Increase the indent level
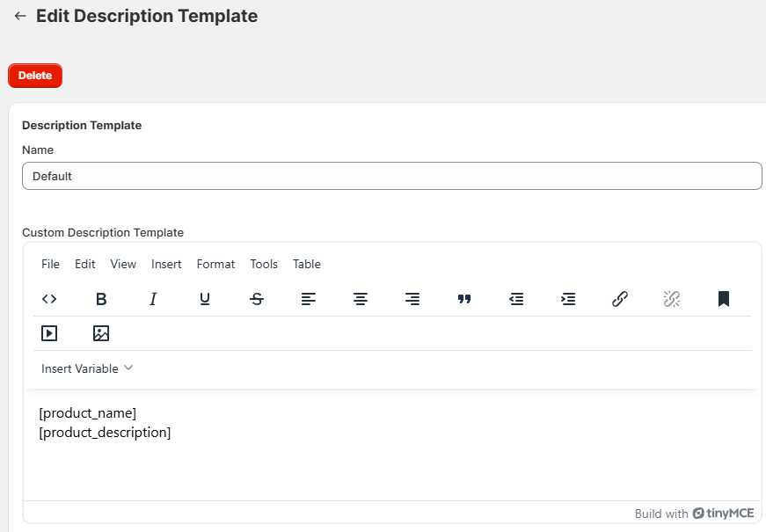The width and height of the screenshot is (766, 532). click(568, 299)
